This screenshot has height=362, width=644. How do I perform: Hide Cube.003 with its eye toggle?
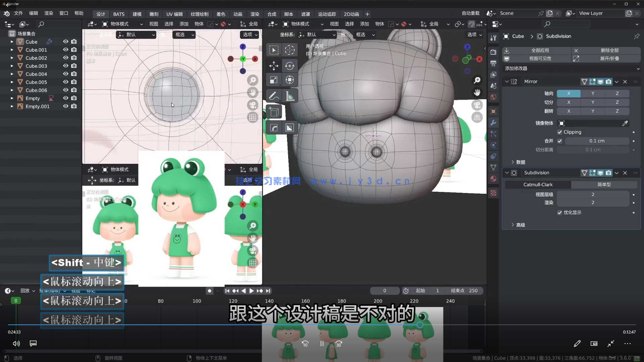point(66,66)
